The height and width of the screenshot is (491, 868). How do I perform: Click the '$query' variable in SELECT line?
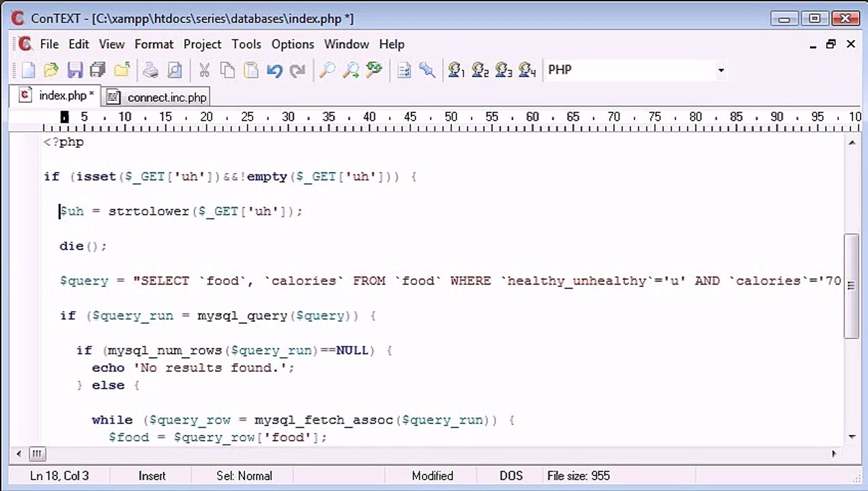(x=84, y=280)
